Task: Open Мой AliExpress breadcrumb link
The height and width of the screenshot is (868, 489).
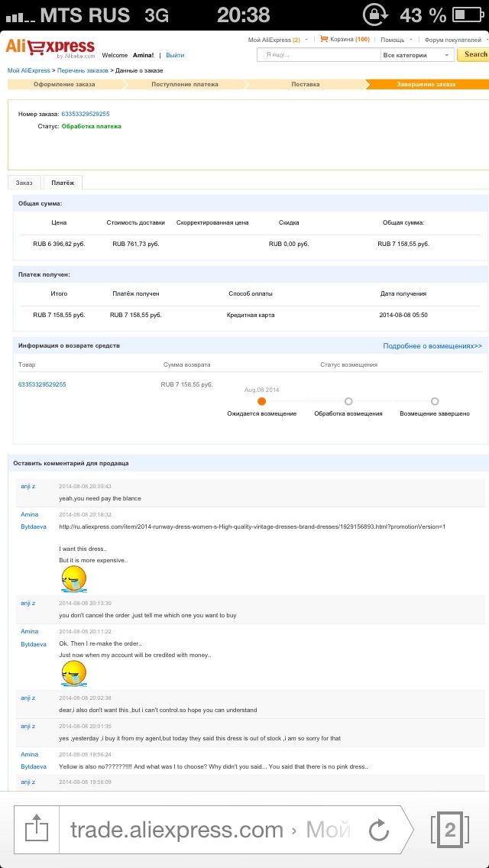Action: click(x=28, y=70)
